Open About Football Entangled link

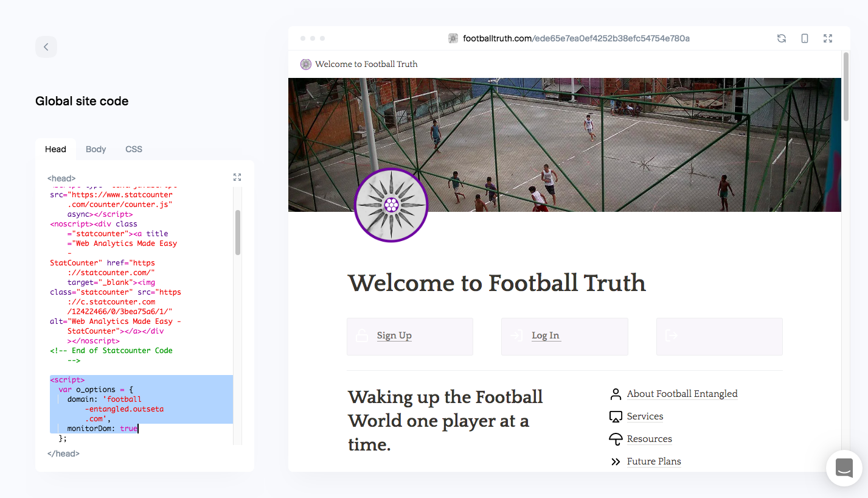tap(682, 394)
